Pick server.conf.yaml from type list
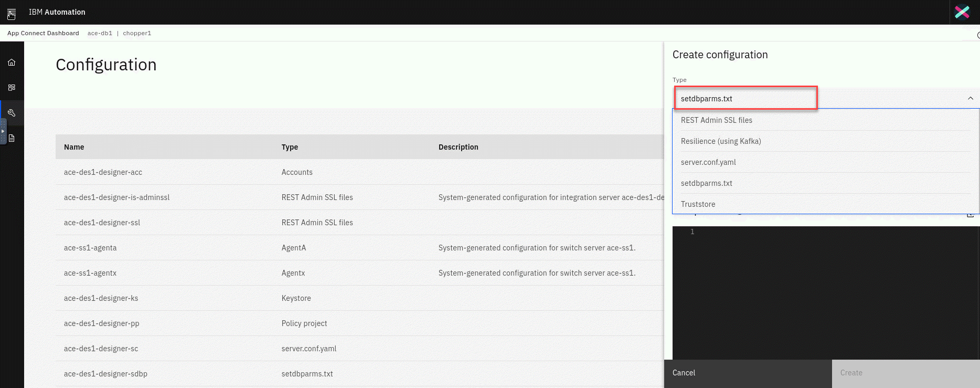 (x=708, y=162)
